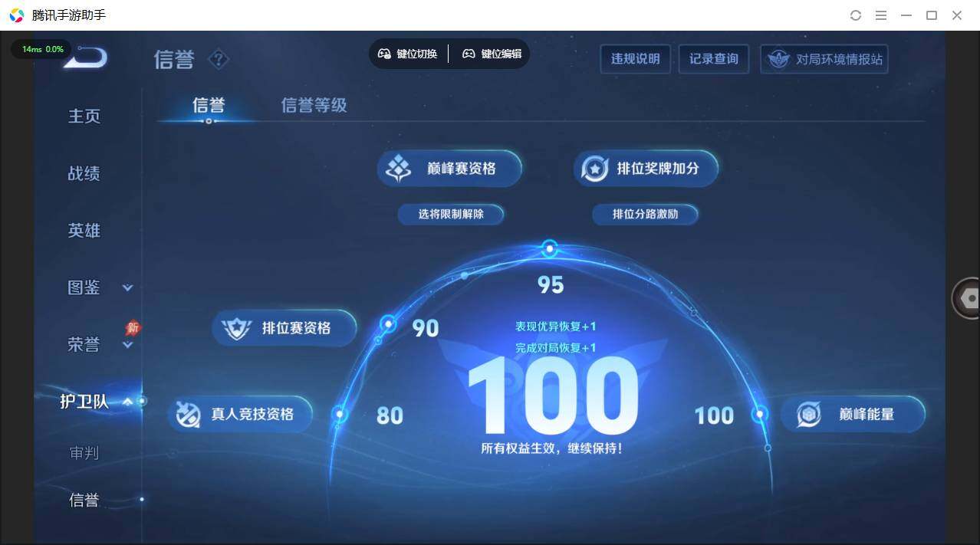This screenshot has height=545, width=980.
Task: Open 战绩 in the sidebar
Action: click(84, 173)
